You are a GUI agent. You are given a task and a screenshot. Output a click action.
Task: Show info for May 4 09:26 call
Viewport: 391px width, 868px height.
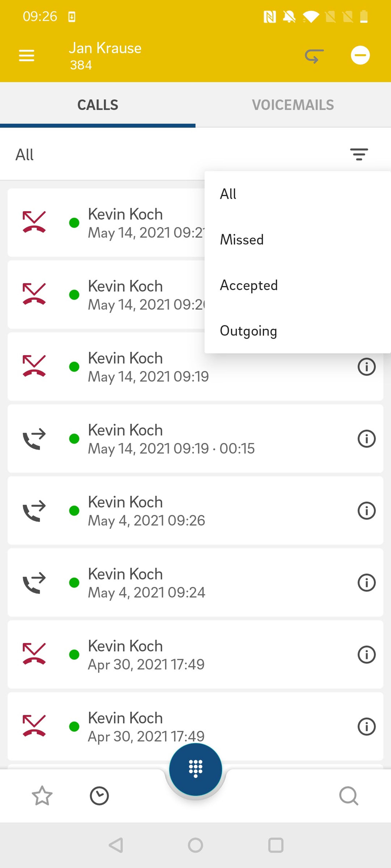coord(366,511)
